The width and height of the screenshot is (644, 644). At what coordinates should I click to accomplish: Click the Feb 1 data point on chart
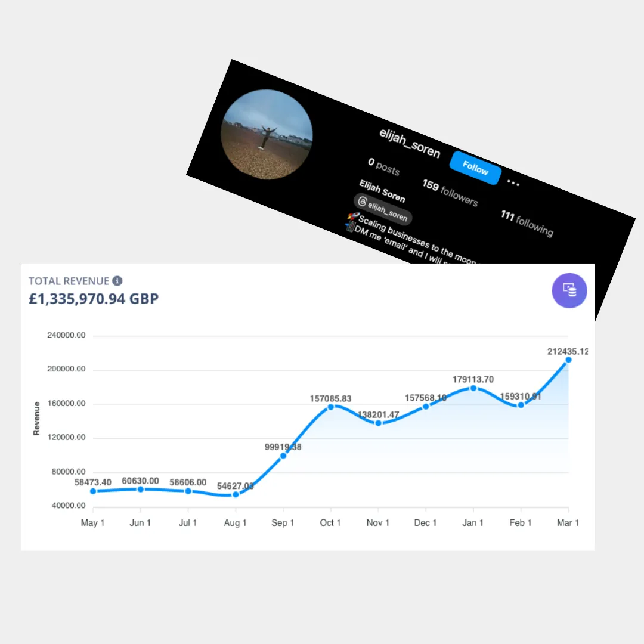pos(521,405)
